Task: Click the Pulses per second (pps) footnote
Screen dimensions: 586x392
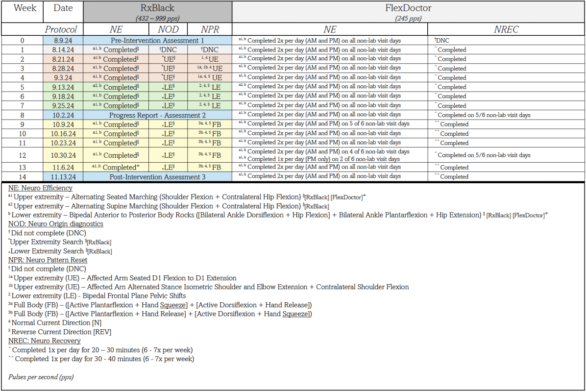Action: [41, 377]
